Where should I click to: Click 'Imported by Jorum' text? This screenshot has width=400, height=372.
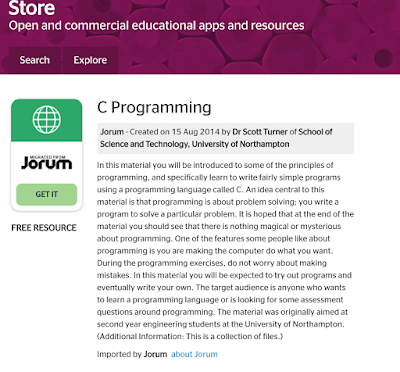(x=132, y=354)
